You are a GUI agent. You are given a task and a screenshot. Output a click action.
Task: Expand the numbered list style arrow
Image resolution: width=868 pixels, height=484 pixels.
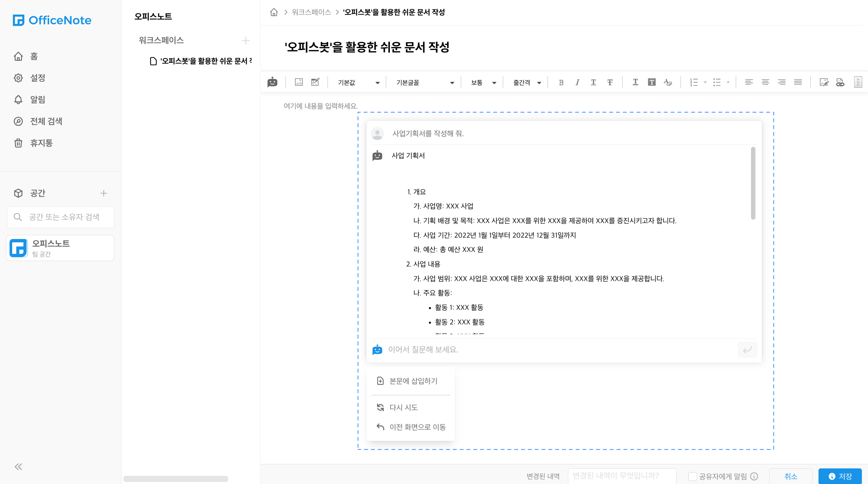(x=705, y=82)
